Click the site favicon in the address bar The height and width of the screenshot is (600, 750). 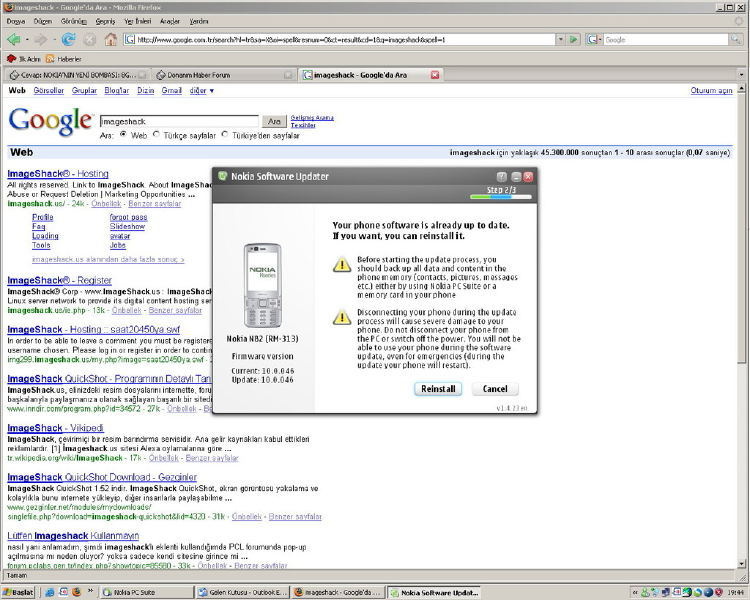(x=130, y=40)
